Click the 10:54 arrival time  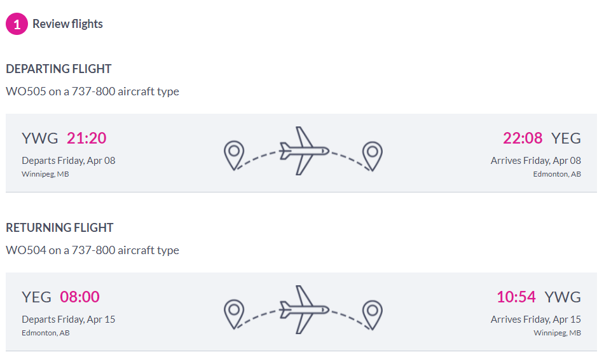pos(516,297)
